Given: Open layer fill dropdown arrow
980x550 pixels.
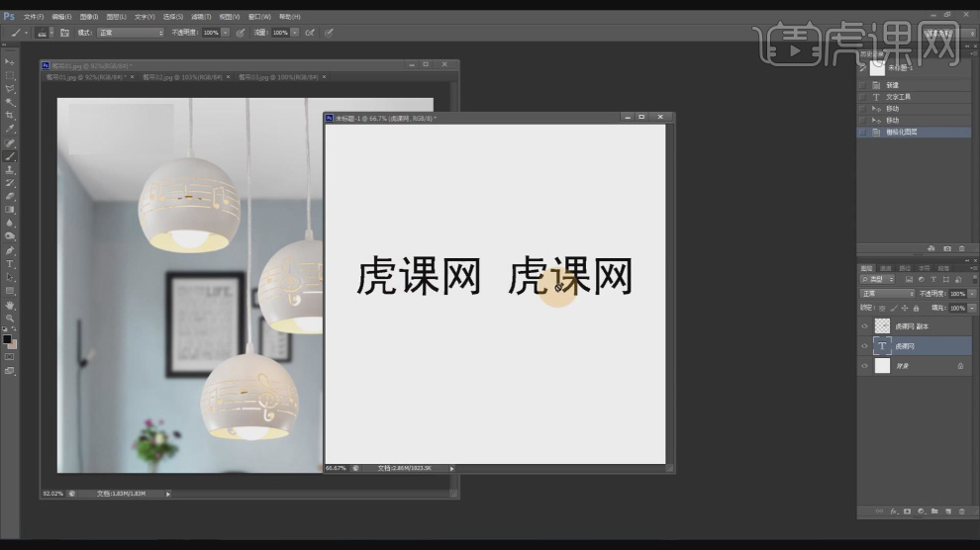Looking at the screenshot, I should [x=972, y=308].
